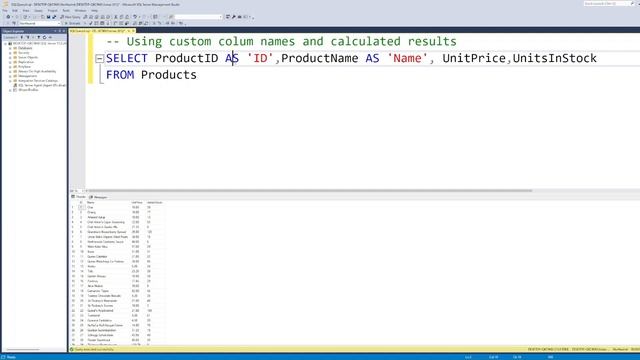Open the Help menu
This screenshot has height=360, width=640.
[94, 11]
